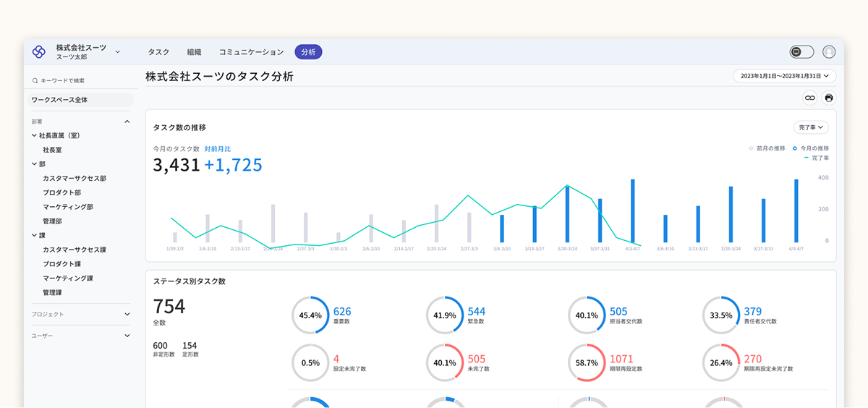Select 管理部 in sidebar
Screen dimensions: 868x408
pos(53,221)
